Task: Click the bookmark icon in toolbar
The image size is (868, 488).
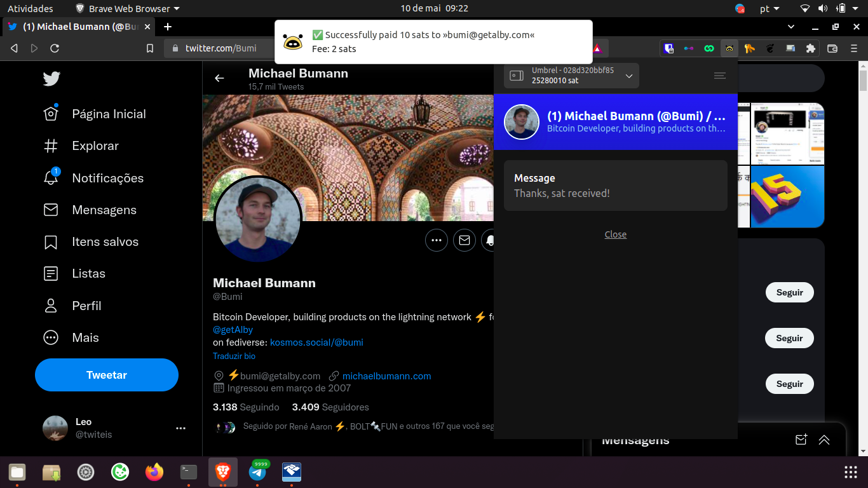Action: pos(150,48)
